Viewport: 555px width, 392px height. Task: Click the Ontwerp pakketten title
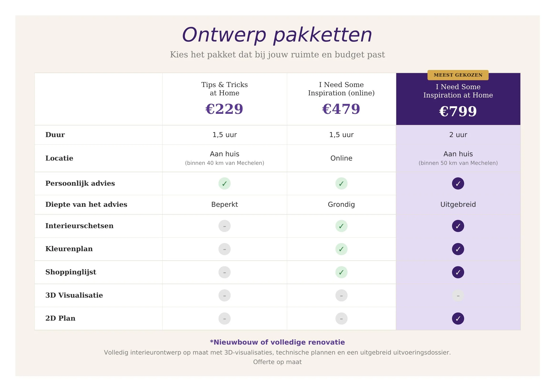click(x=277, y=35)
